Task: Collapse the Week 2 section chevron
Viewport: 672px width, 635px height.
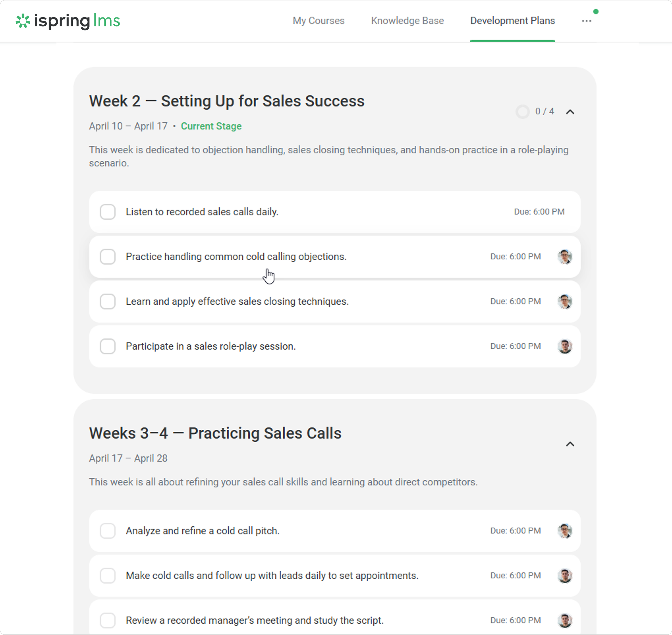Action: point(570,112)
